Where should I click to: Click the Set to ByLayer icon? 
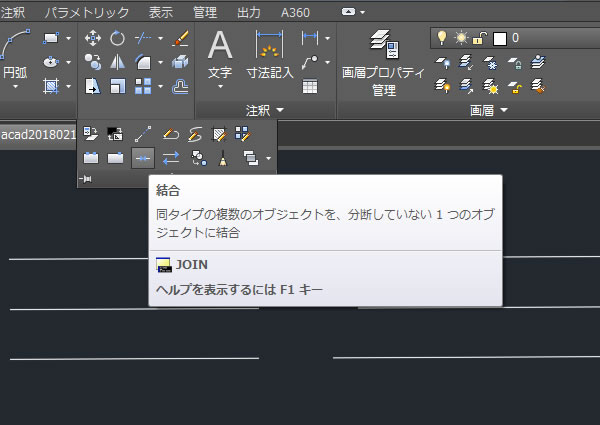click(91, 134)
